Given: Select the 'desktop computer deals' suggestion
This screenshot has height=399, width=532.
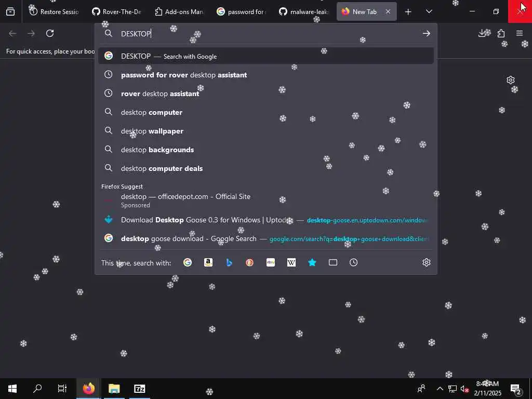Looking at the screenshot, I should (x=266, y=168).
